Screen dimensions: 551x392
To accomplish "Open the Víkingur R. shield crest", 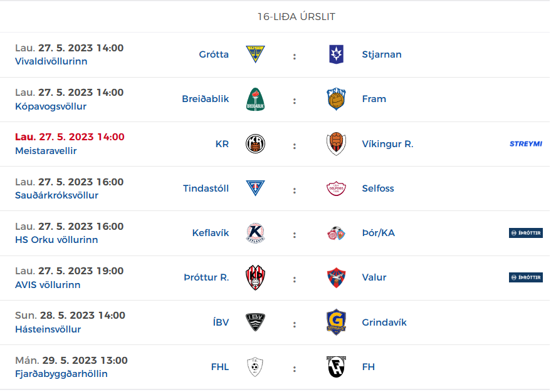I will 336,144.
